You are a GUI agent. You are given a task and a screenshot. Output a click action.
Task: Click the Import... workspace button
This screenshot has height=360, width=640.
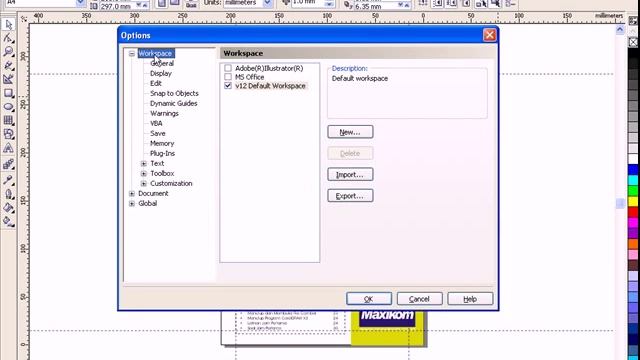350,174
